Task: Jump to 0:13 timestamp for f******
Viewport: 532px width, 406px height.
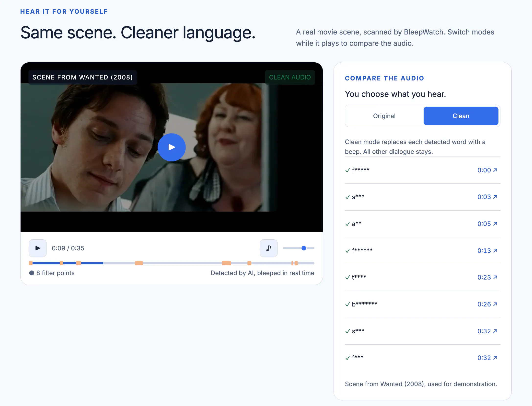Action: coord(487,251)
